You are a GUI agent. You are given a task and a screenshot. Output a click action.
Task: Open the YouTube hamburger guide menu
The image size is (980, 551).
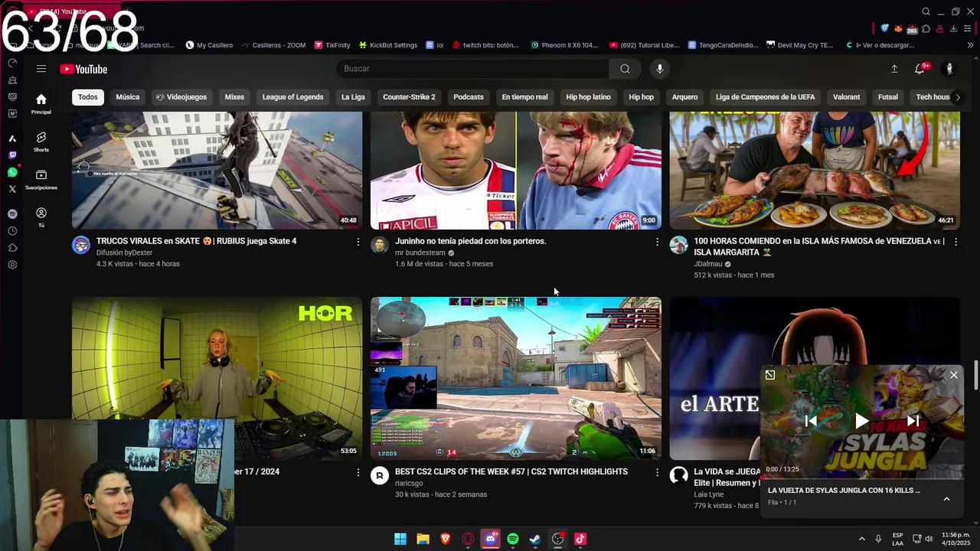point(41,69)
